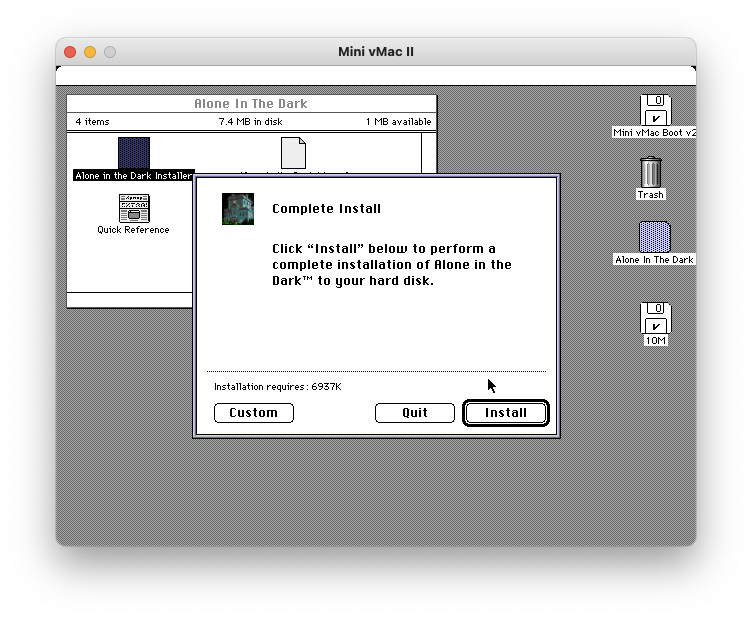752x620 pixels.
Task: Click the Quit button in installer dialog
Action: (x=414, y=413)
